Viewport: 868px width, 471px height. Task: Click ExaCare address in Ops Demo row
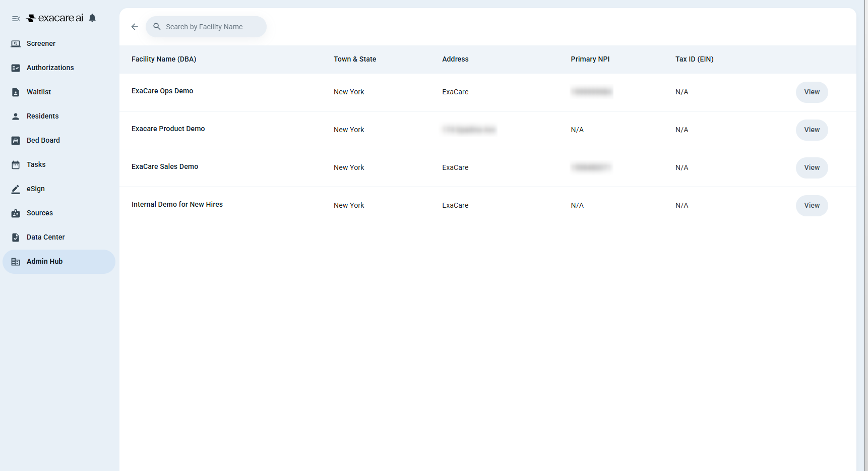pos(455,92)
